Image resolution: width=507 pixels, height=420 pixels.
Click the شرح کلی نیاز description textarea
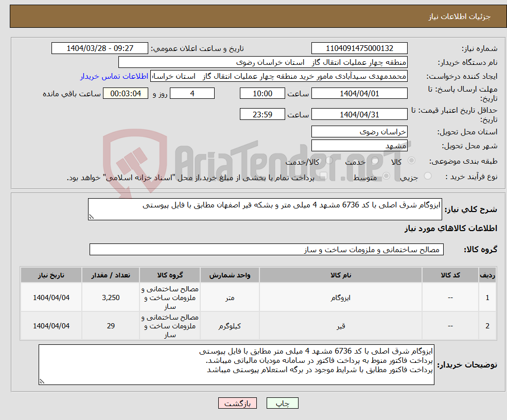[x=265, y=209]
